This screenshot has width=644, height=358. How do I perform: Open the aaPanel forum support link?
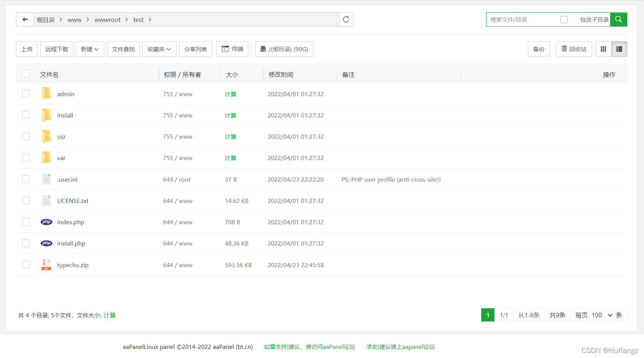(x=310, y=347)
